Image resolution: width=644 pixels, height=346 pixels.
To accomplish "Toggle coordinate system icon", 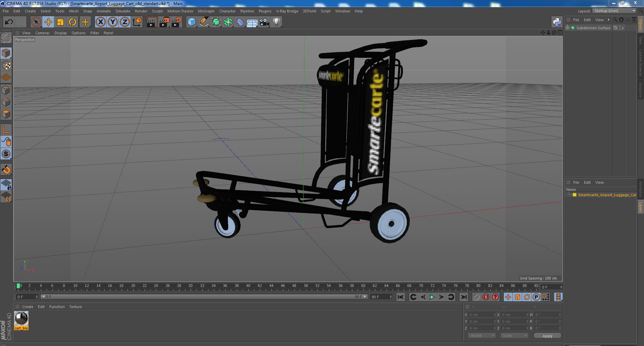I will point(137,22).
